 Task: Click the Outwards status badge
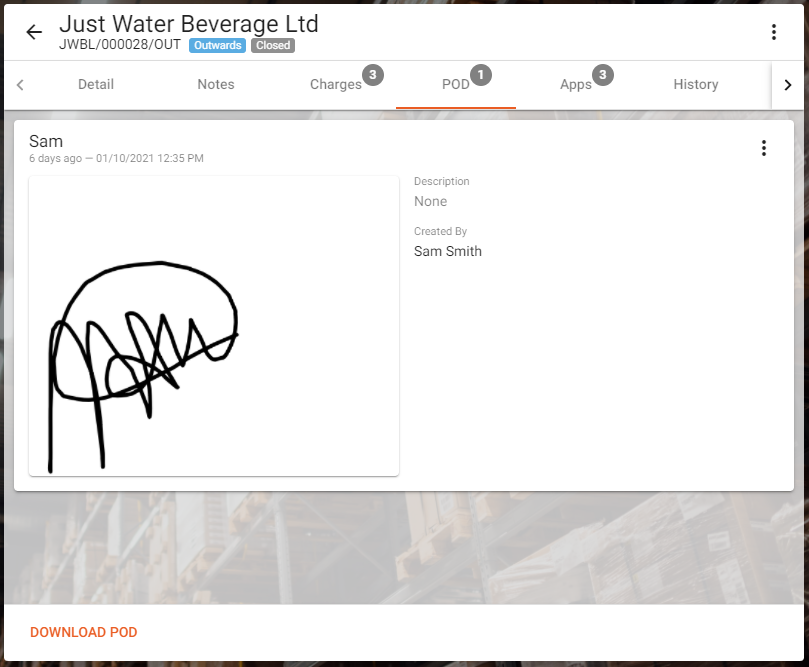(x=217, y=45)
